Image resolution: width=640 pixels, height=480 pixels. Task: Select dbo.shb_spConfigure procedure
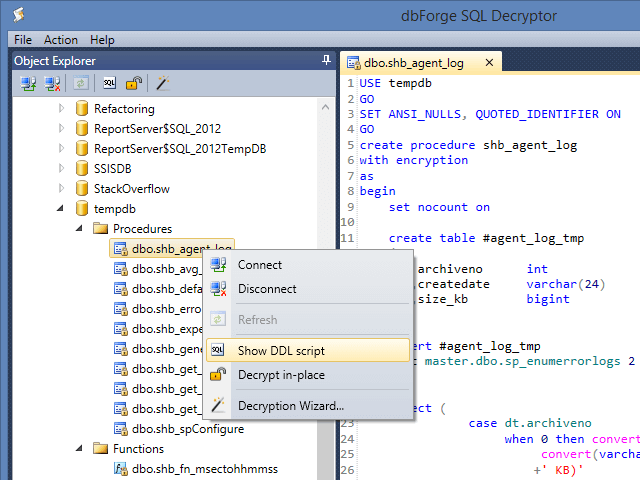pyautogui.click(x=188, y=429)
